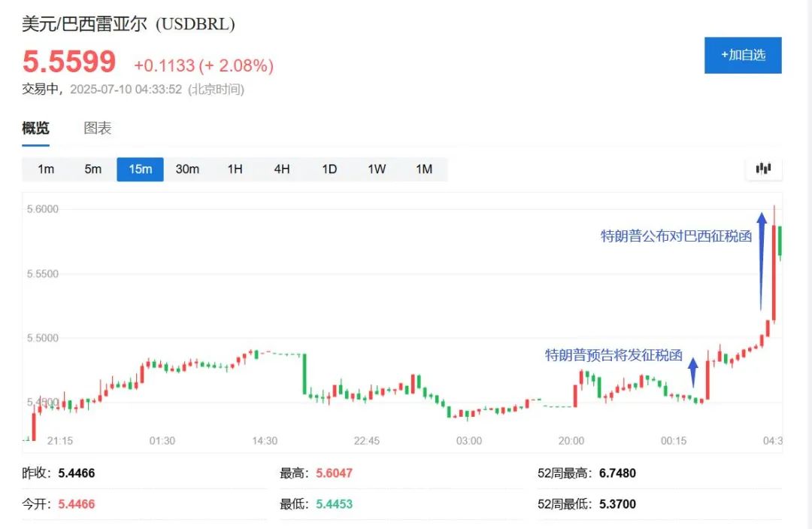Click the 美元/巴西雷亚尔 (USDBRL) title

tap(128, 24)
